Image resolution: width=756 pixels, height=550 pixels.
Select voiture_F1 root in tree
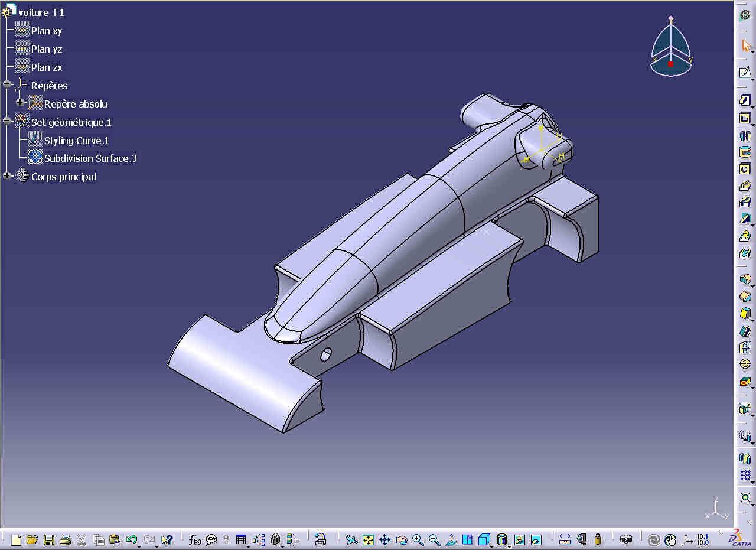pyautogui.click(x=41, y=12)
